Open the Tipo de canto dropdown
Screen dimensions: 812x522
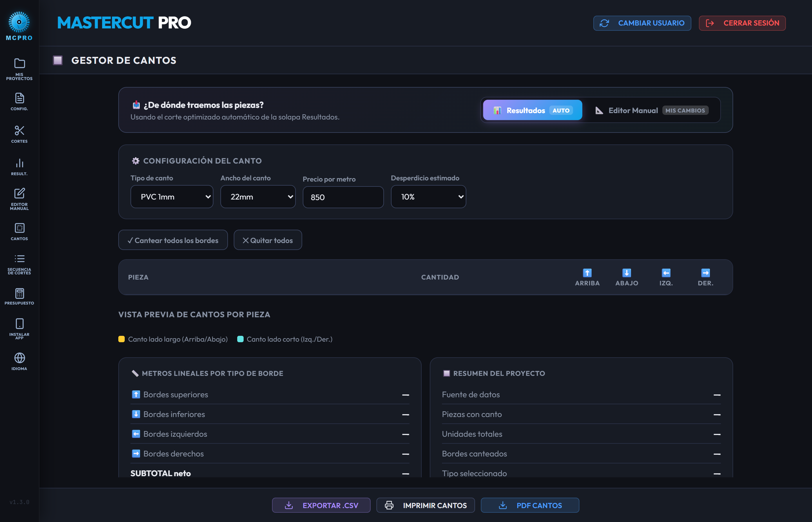(x=172, y=197)
